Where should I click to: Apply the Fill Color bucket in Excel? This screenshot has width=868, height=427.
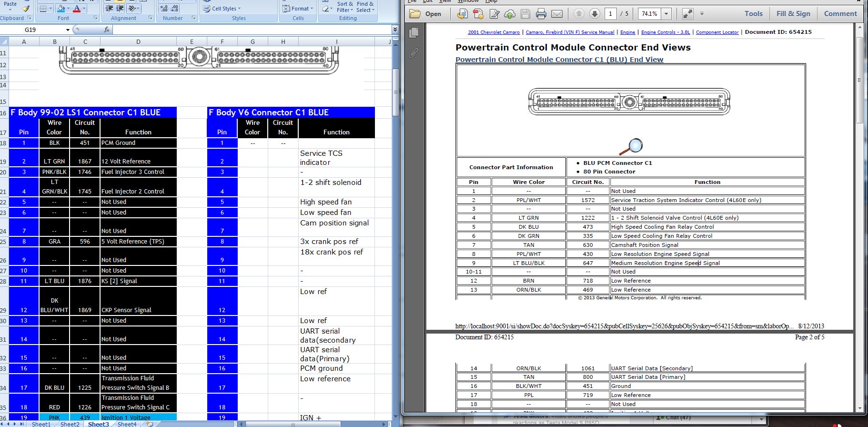[x=61, y=9]
